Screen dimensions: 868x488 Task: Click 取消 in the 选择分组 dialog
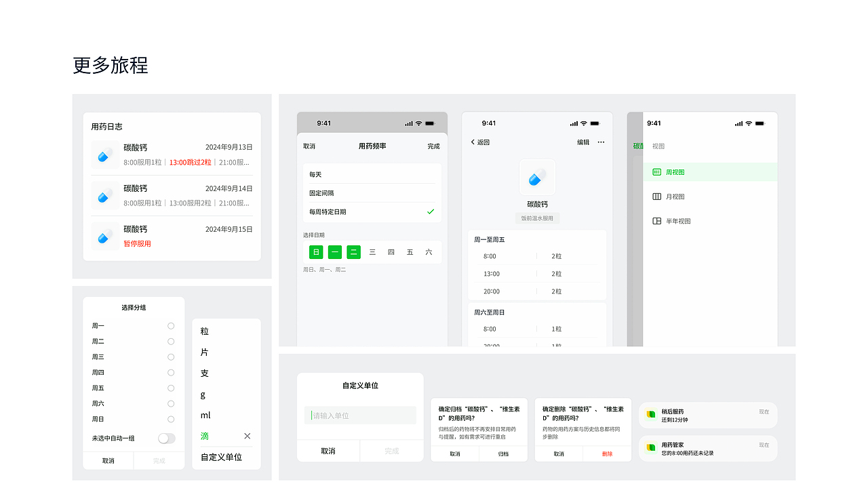coord(108,461)
